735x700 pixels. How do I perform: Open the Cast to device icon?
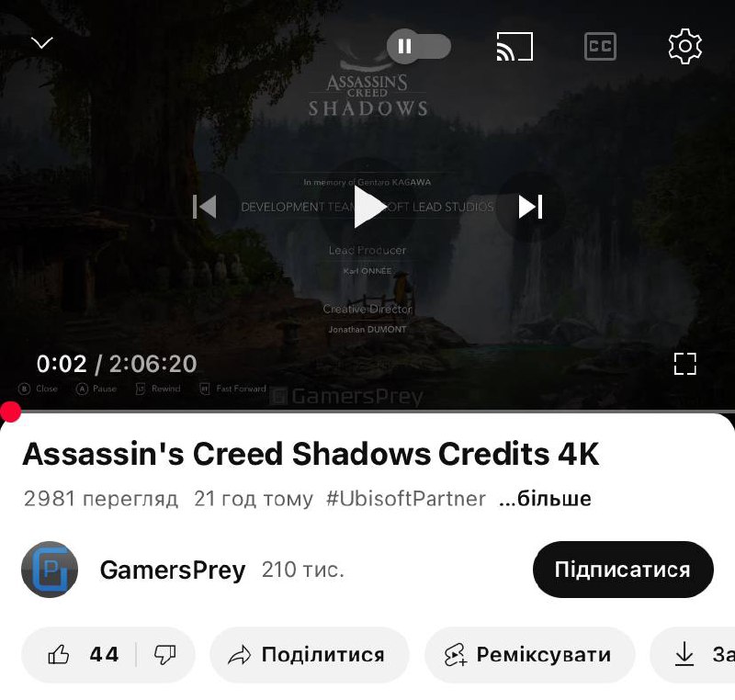pyautogui.click(x=514, y=46)
